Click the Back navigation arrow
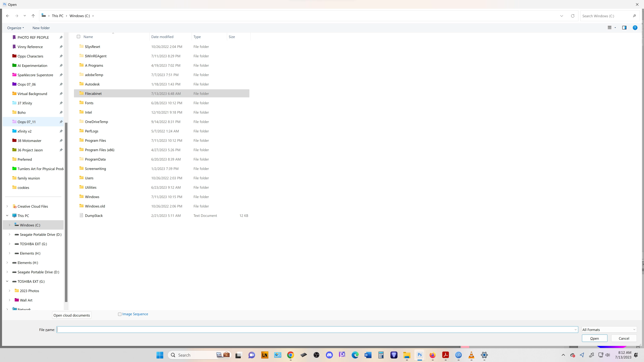The height and width of the screenshot is (362, 644). coord(8,16)
